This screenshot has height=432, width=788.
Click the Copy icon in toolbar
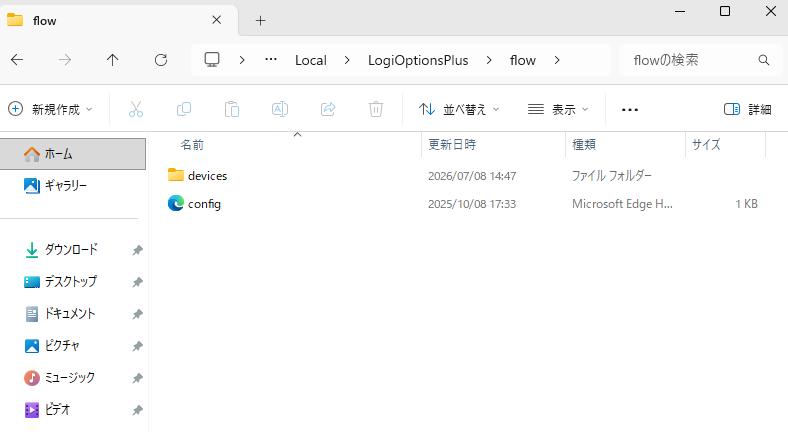point(184,109)
